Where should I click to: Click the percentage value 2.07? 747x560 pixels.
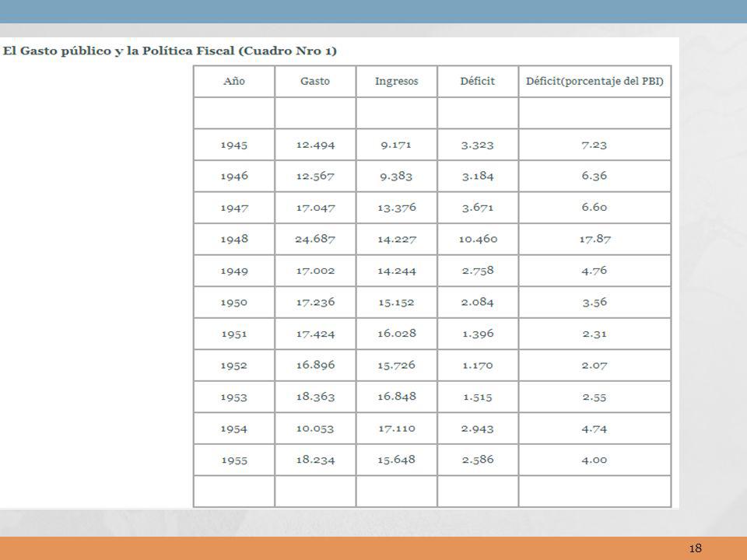(594, 366)
